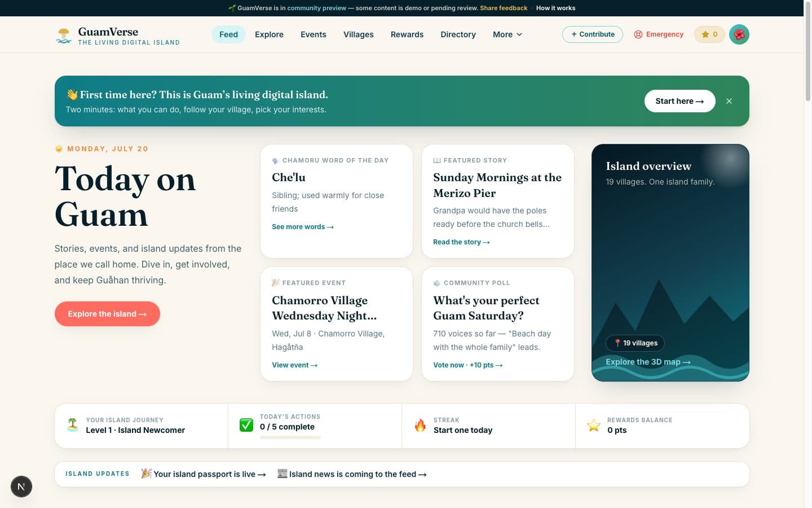
Task: Click the Explore the island button
Action: coord(107,314)
